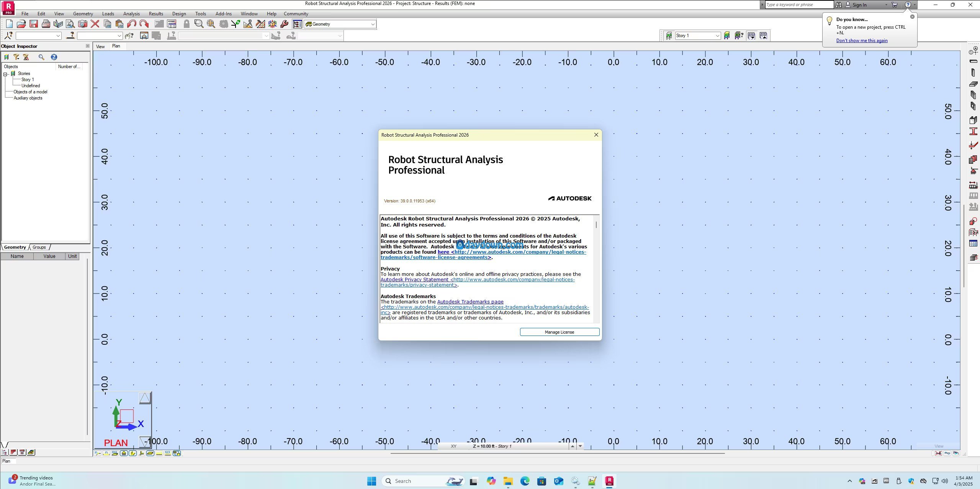Screen dimensions: 980x489
Task: Click the Manage License button
Action: point(560,332)
